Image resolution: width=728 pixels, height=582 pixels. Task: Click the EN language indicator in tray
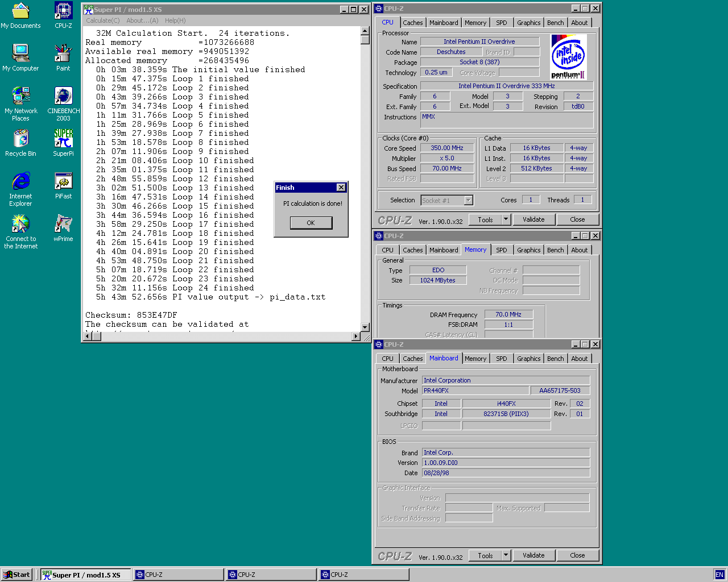coord(719,575)
